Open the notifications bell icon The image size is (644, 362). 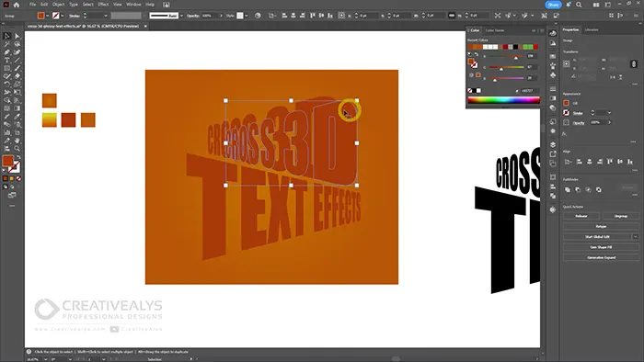pyautogui.click(x=569, y=5)
